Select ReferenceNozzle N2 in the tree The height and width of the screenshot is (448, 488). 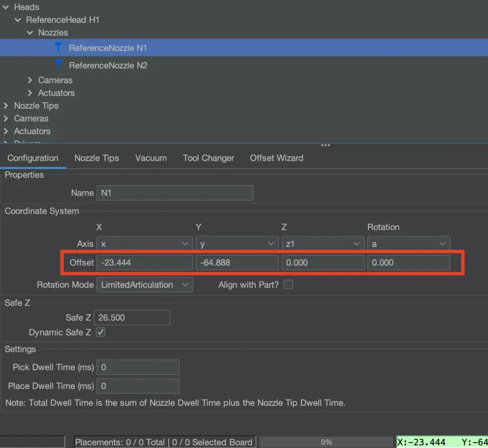[108, 65]
